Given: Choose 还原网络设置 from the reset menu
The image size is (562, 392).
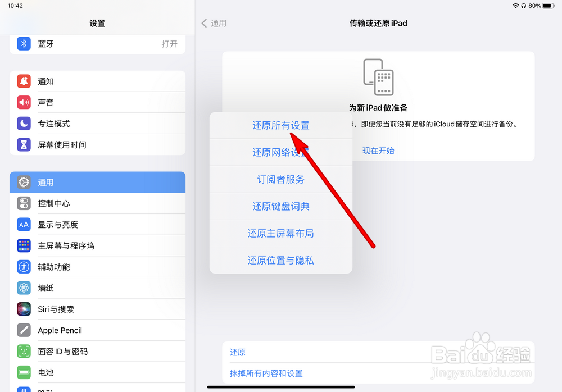Looking at the screenshot, I should [280, 152].
